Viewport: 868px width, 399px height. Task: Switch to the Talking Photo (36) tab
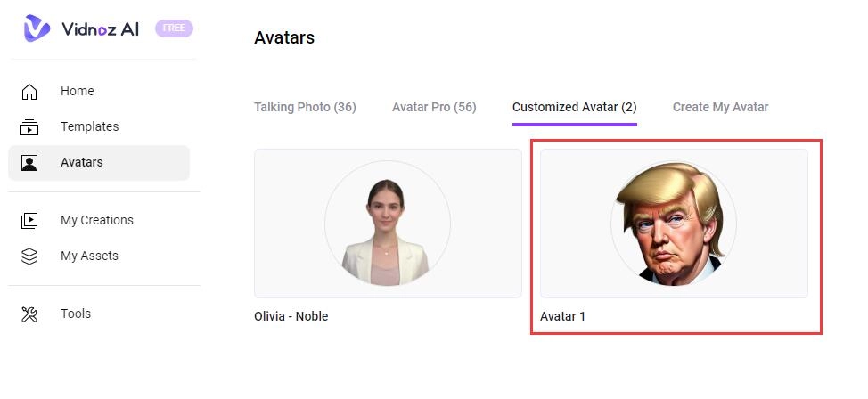pyautogui.click(x=305, y=107)
